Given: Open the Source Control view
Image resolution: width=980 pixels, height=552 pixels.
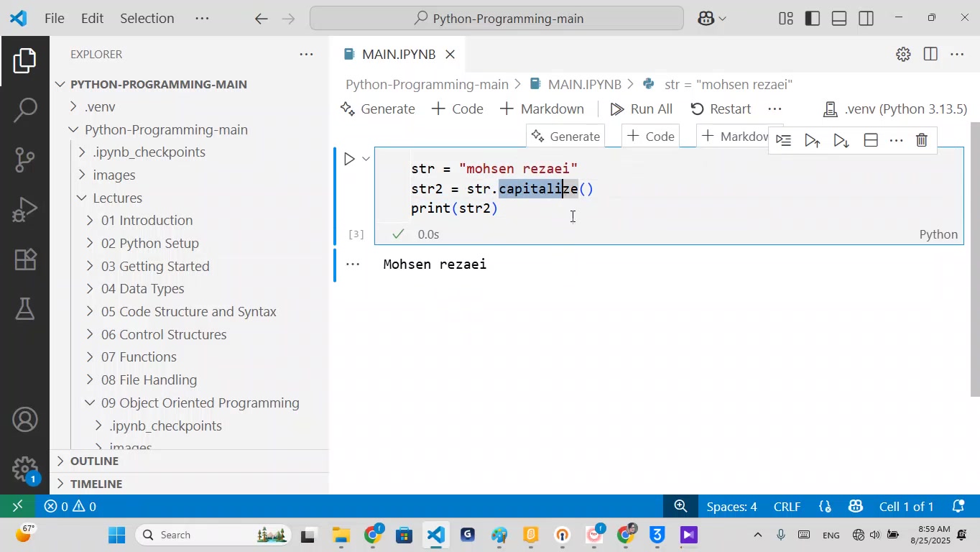Looking at the screenshot, I should coord(24,160).
